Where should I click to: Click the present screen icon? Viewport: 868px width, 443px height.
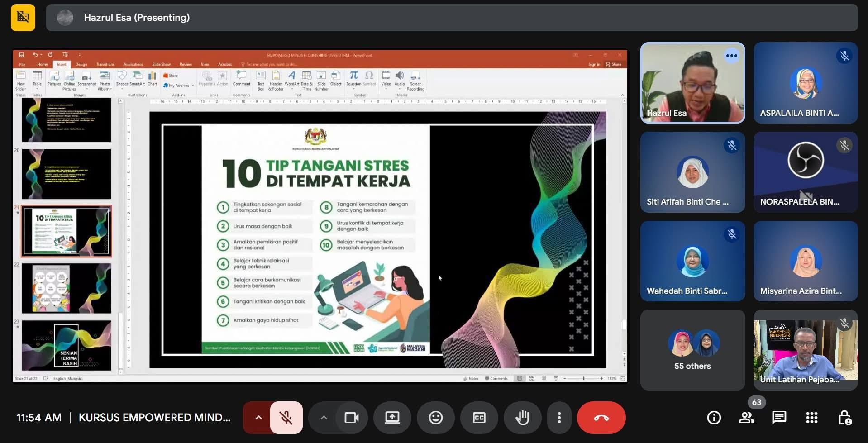tap(392, 418)
